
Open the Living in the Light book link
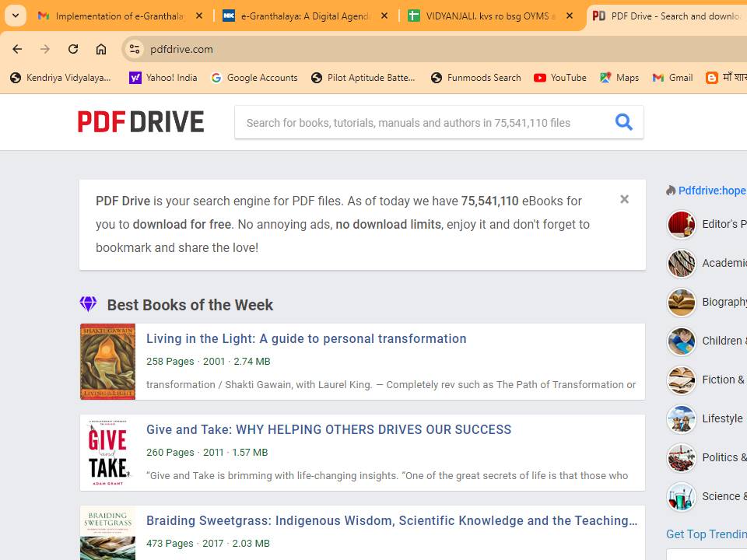tap(306, 338)
